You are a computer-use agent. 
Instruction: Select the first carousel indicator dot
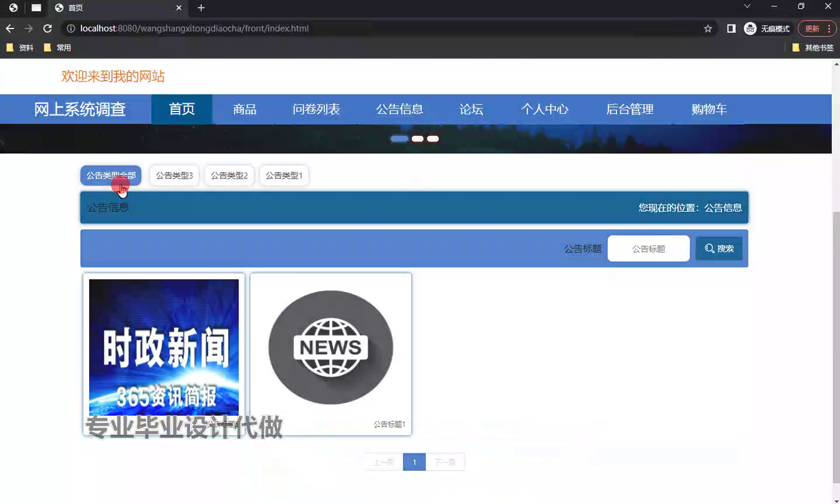click(400, 139)
